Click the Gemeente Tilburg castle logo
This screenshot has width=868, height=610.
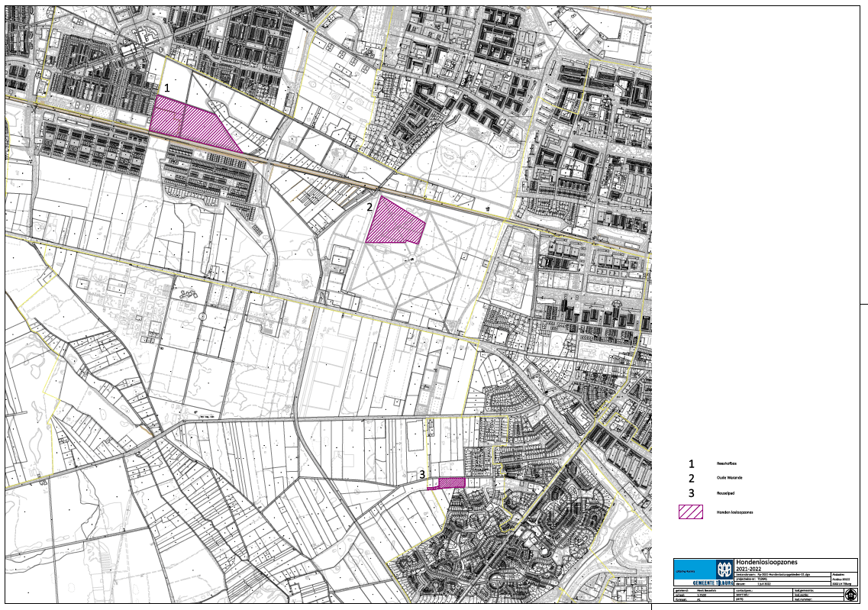point(724,570)
